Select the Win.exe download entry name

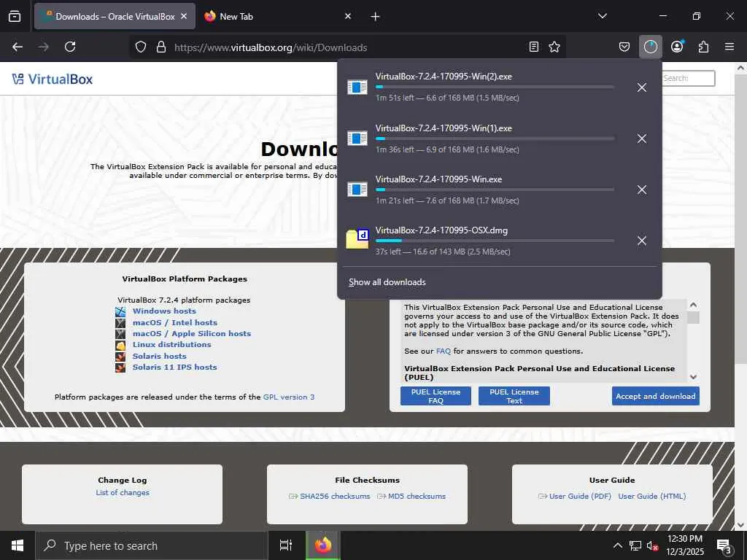point(438,179)
